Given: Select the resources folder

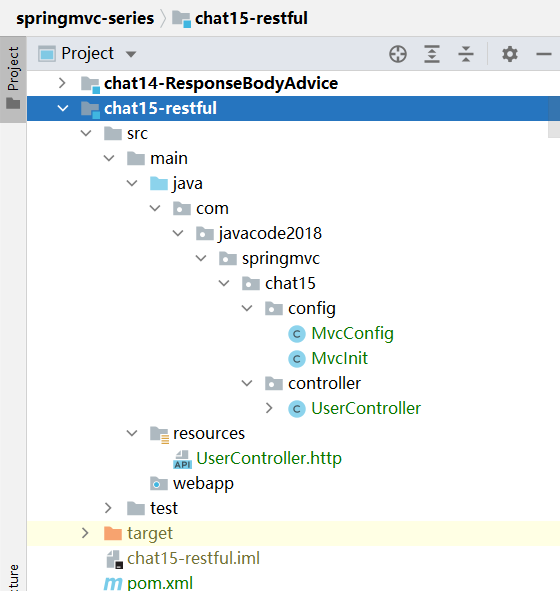Looking at the screenshot, I should (209, 433).
